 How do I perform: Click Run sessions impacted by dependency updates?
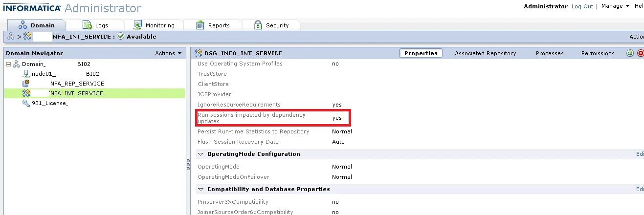tap(251, 118)
